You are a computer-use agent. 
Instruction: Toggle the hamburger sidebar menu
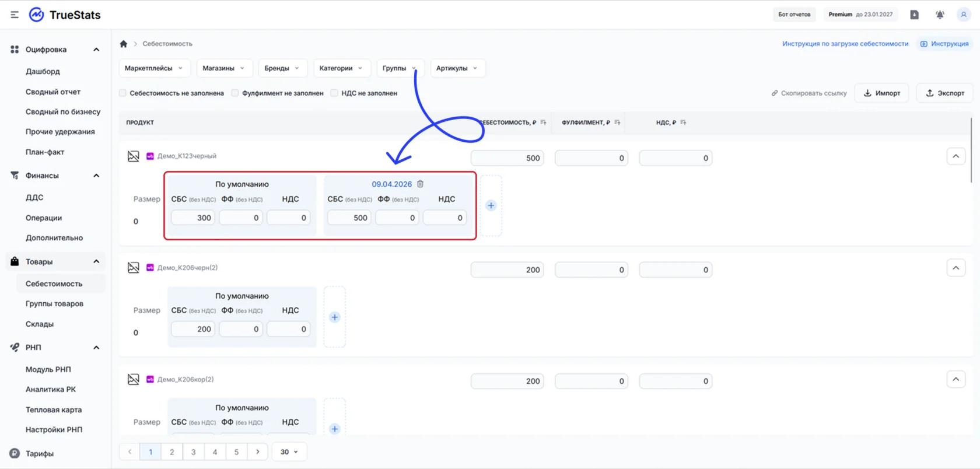coord(15,15)
